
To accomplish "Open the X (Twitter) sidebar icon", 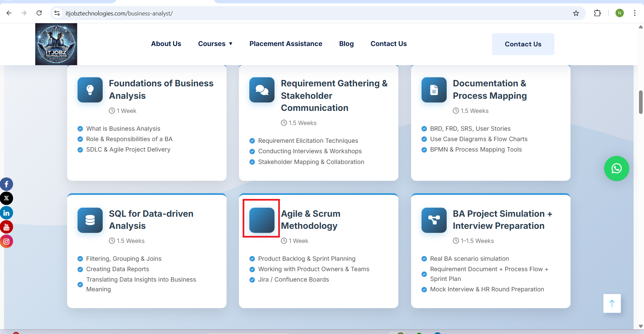I will (6, 198).
